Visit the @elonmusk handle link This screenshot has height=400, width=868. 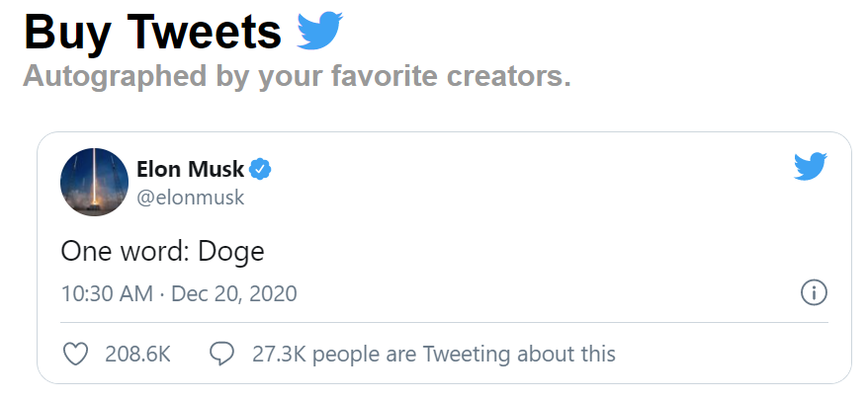click(190, 198)
